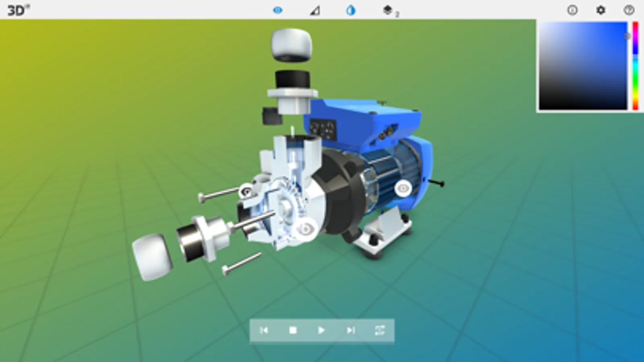Select the white cap above the pump
Viewport: 644px width, 362px height.
pyautogui.click(x=292, y=45)
